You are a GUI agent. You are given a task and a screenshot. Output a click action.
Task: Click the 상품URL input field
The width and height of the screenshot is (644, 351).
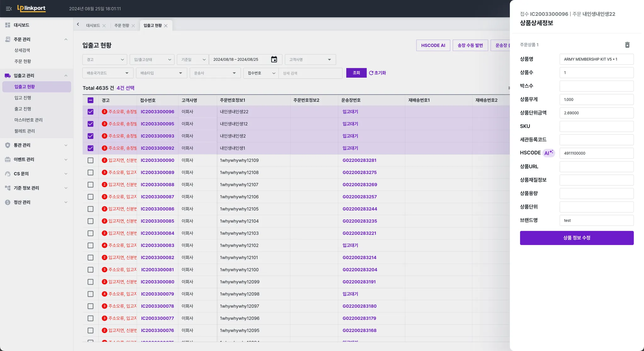pos(596,167)
